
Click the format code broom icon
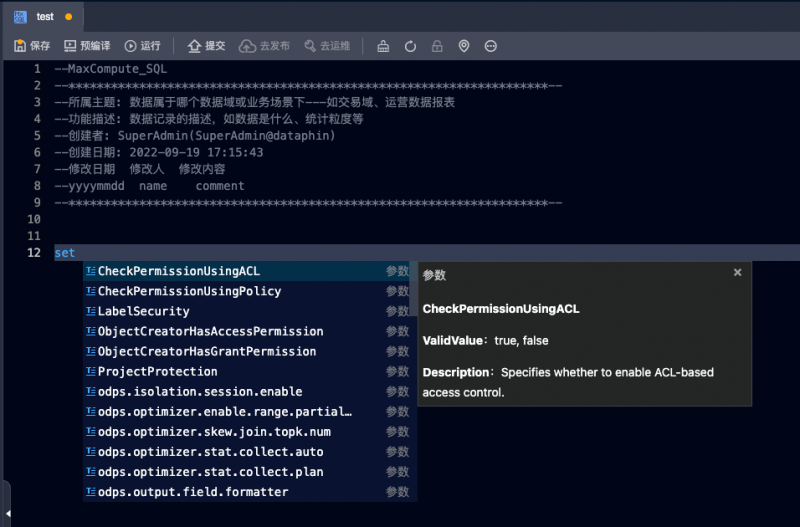pyautogui.click(x=383, y=46)
